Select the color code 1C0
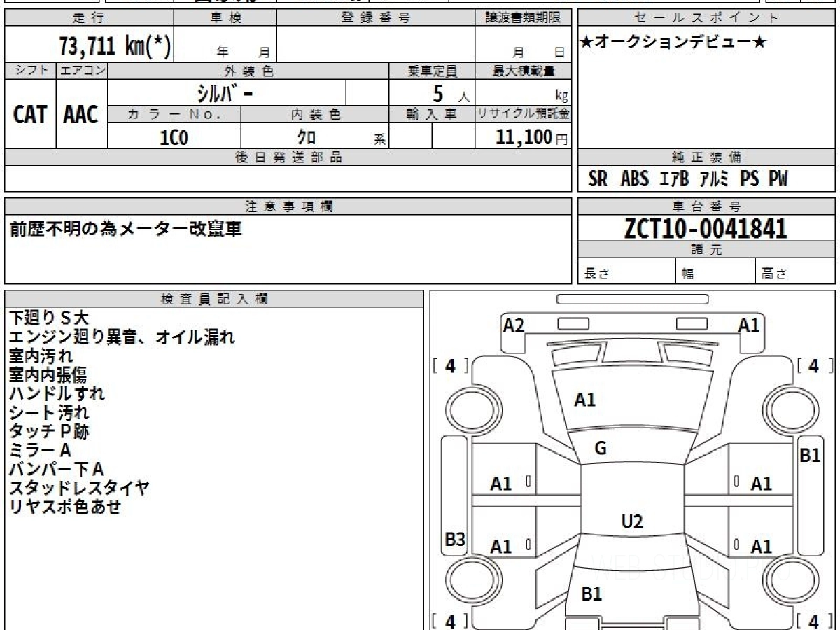 174,137
